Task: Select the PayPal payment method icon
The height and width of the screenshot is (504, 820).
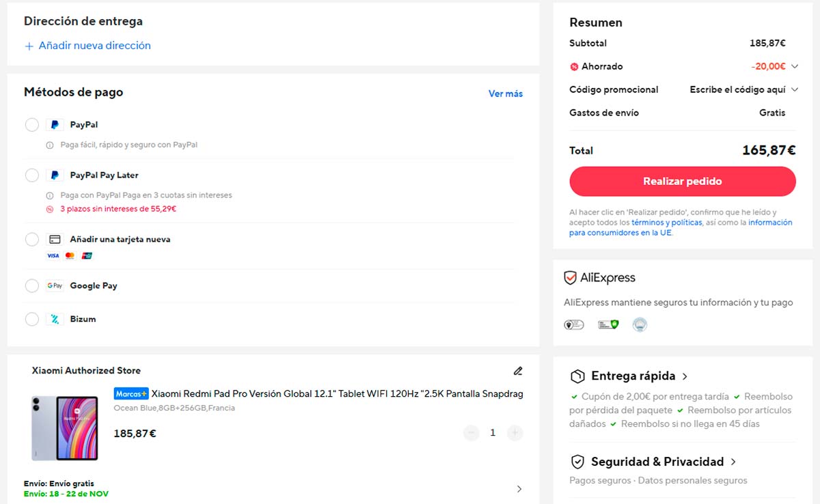Action: point(55,124)
